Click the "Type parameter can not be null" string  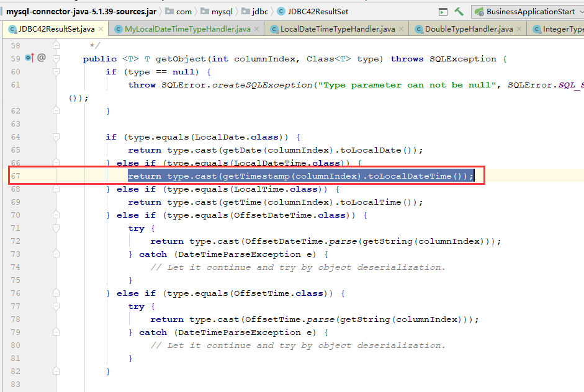pos(407,85)
